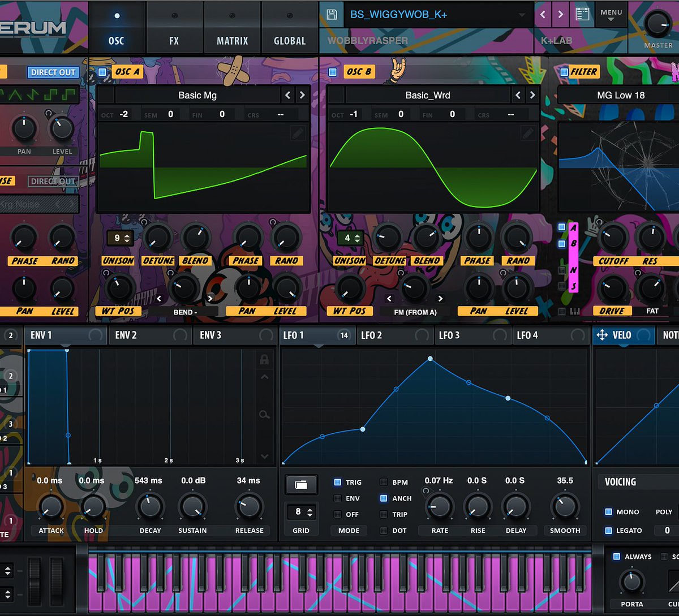Click MASTER volume knob

point(657,24)
